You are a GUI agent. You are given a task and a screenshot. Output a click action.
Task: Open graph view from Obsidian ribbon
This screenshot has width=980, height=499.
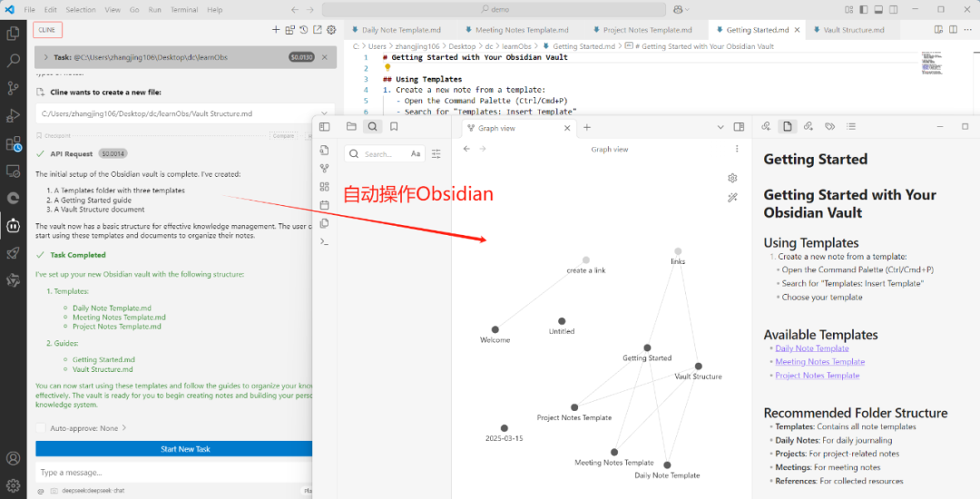click(x=324, y=168)
